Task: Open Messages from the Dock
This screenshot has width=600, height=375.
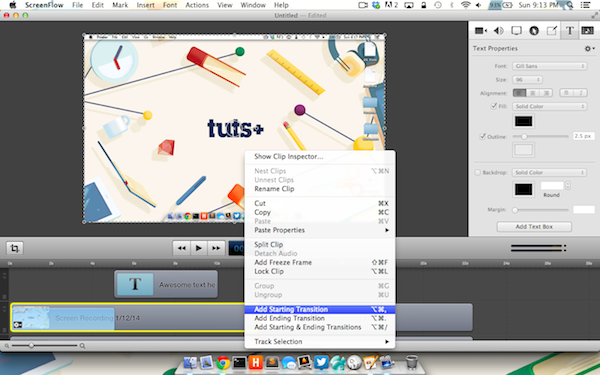Action: click(289, 362)
